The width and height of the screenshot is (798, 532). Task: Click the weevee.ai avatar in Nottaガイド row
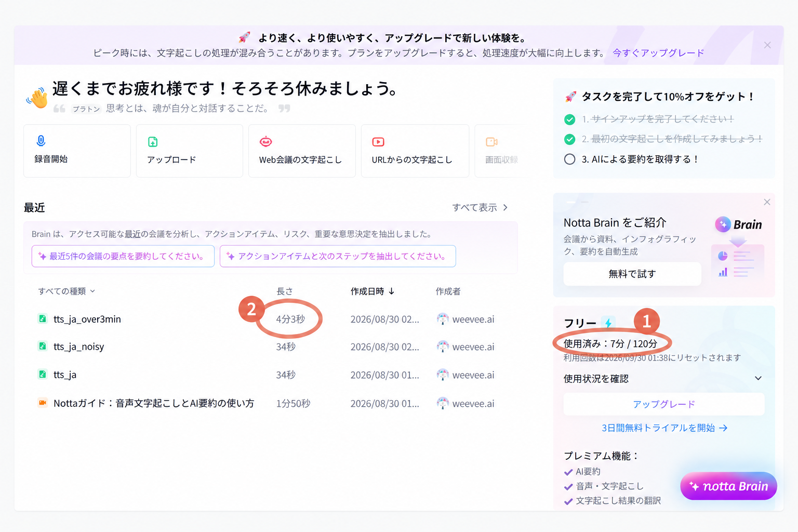[443, 403]
